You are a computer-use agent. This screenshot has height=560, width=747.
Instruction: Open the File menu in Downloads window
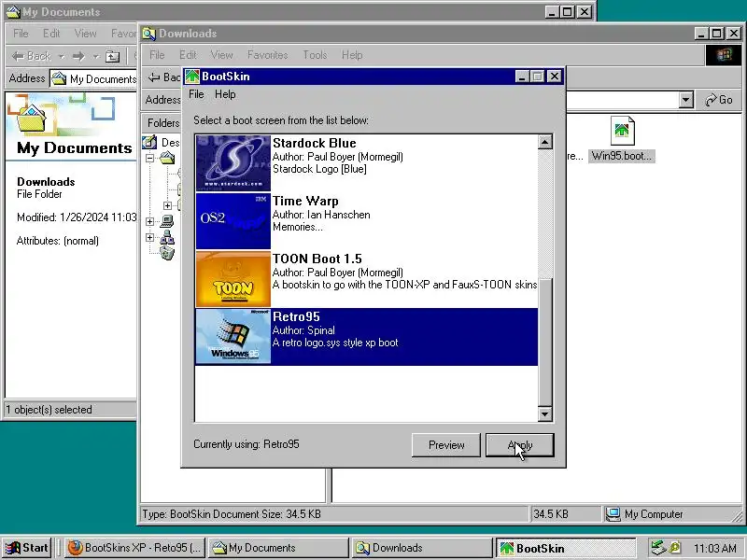157,55
